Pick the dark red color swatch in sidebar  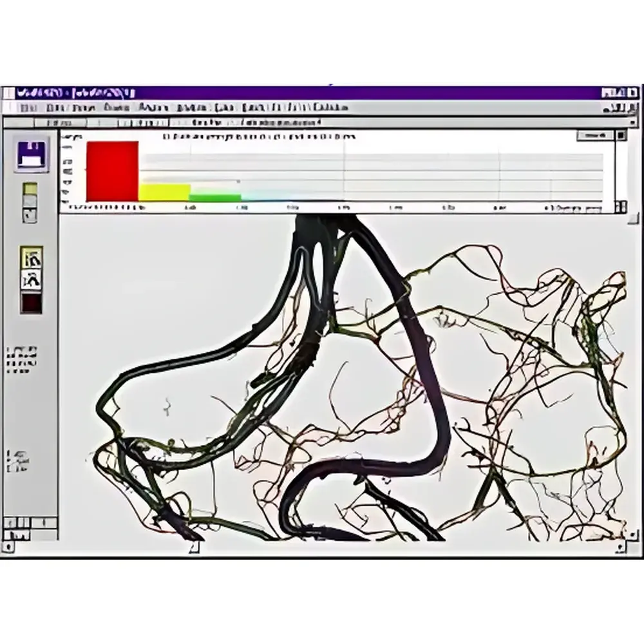coord(31,303)
